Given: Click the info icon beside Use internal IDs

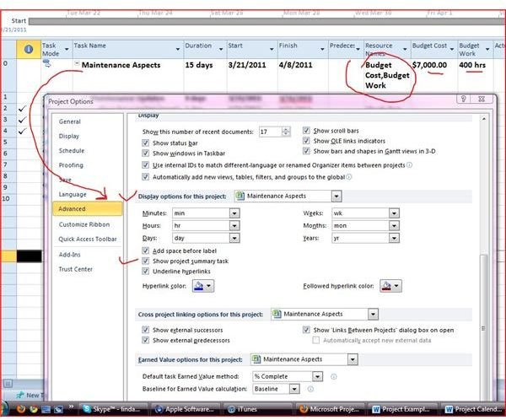Looking at the screenshot, I should point(409,165).
